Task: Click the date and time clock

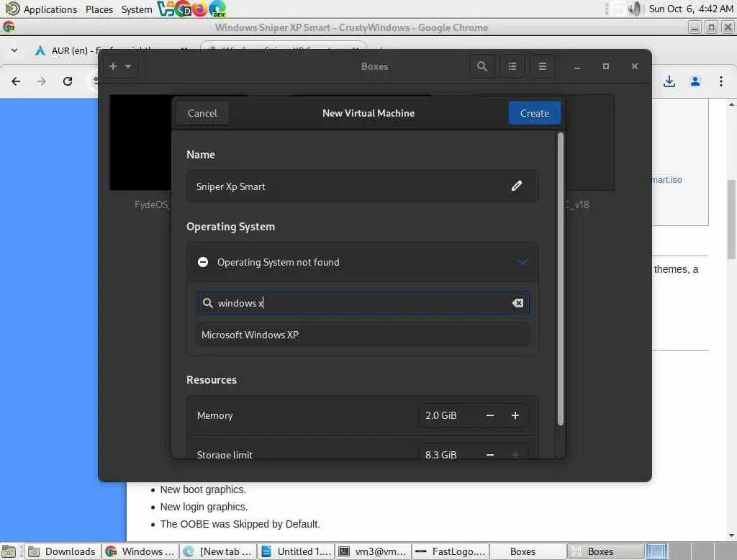Action: coord(690,9)
